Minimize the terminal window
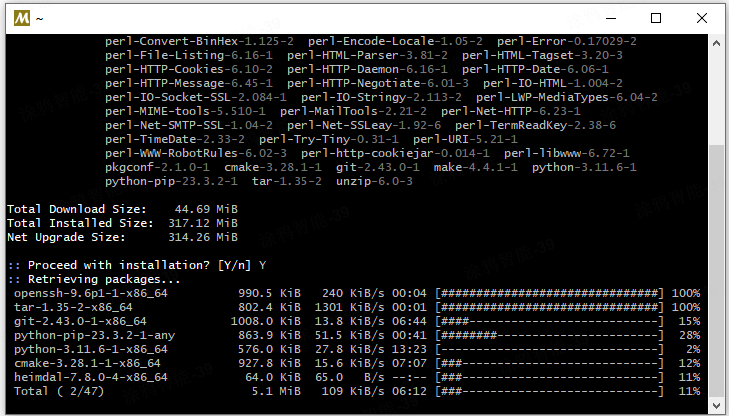Image resolution: width=729 pixels, height=416 pixels. click(x=611, y=18)
